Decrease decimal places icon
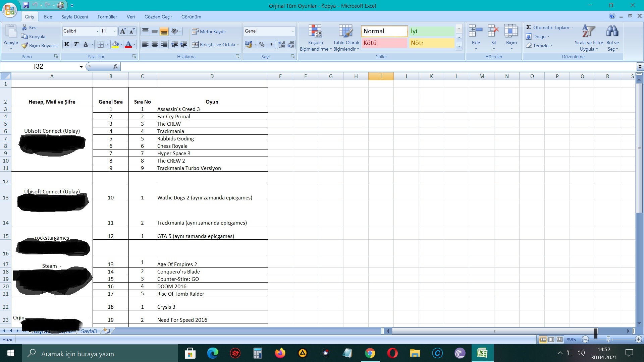This screenshot has height=362, width=644. point(291,44)
